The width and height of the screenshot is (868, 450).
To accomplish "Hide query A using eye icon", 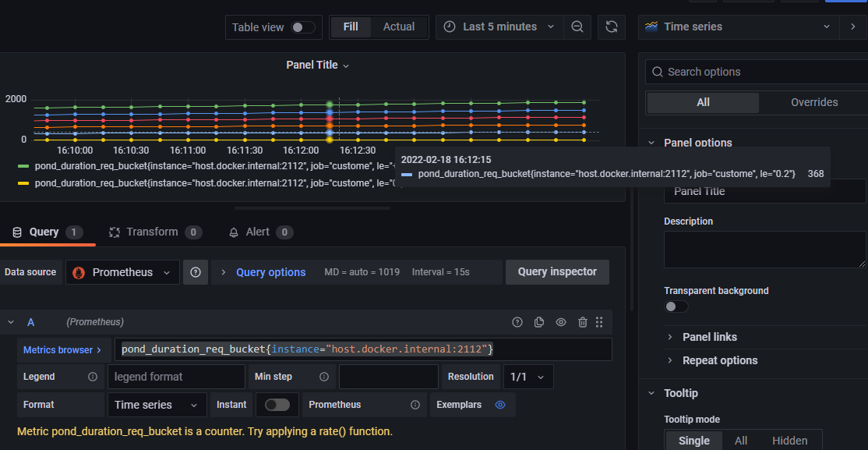I will coord(560,322).
